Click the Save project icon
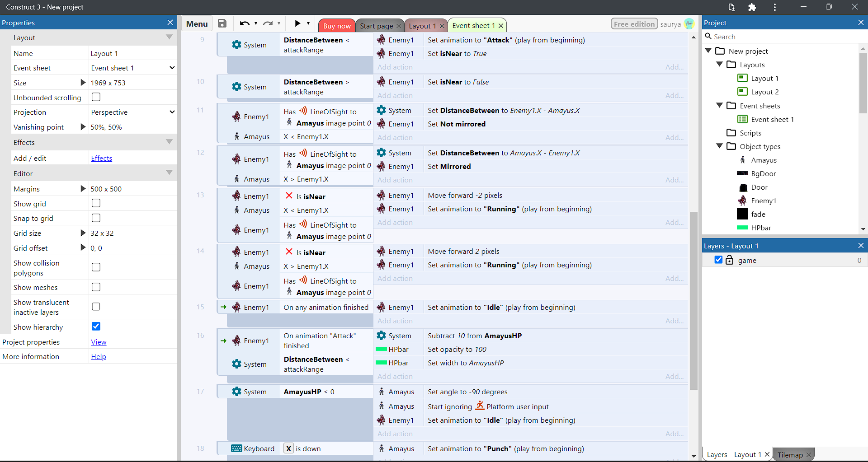 tap(222, 23)
